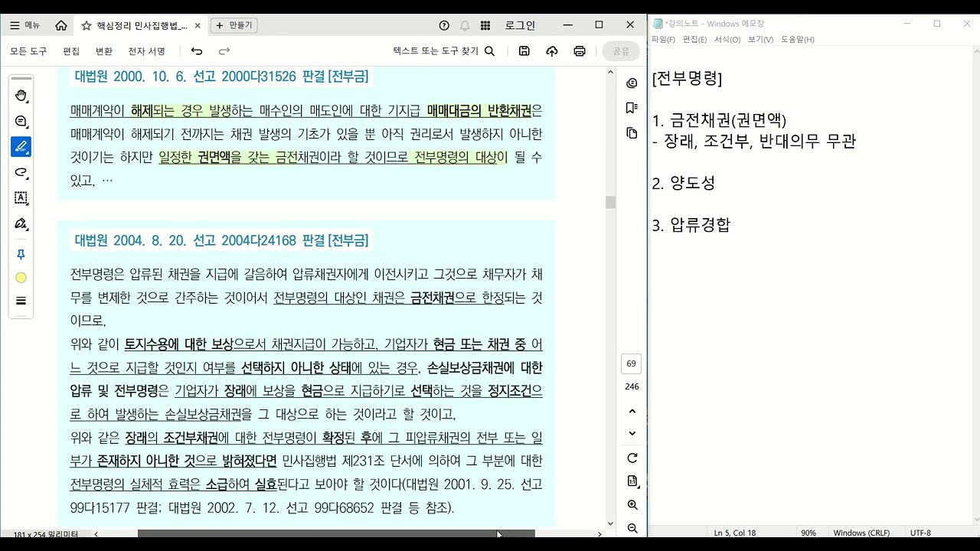Click the '- 장래, 조건부, 반대의무 무관' line
The width and height of the screenshot is (980, 551).
754,142
